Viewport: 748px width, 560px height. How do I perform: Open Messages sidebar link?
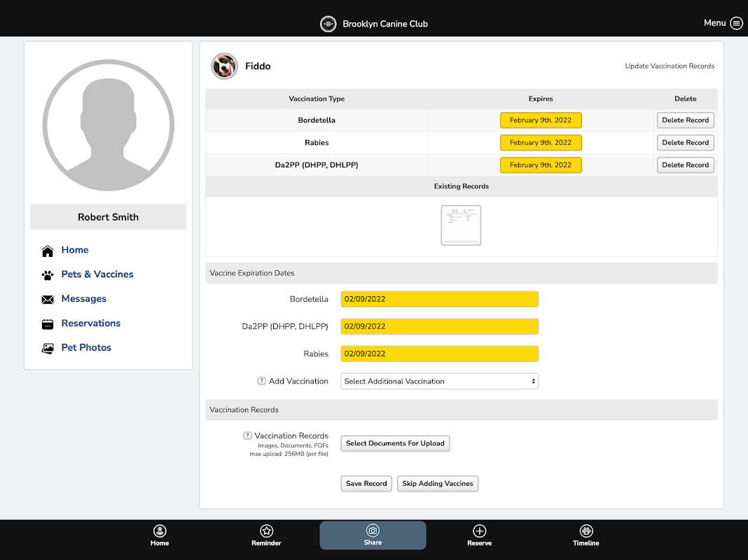click(x=84, y=298)
